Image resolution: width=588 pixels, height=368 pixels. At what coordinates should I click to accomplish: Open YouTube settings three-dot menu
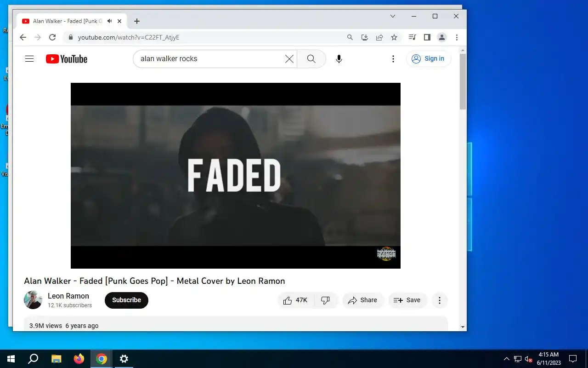click(393, 59)
